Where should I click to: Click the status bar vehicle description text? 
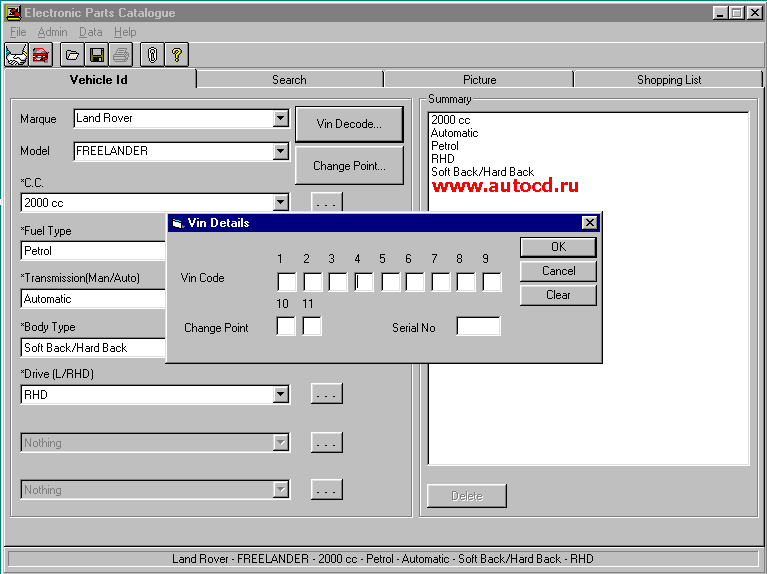[383, 559]
